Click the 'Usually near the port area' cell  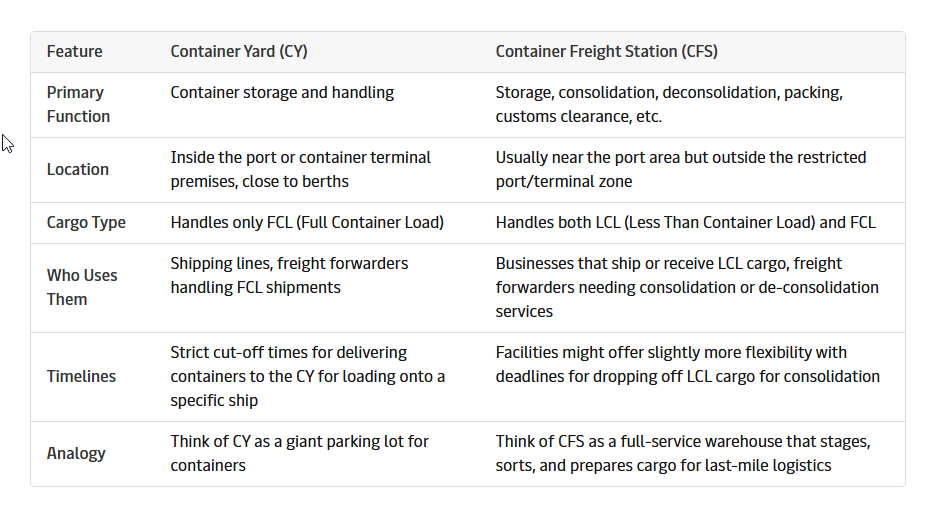[x=680, y=169]
